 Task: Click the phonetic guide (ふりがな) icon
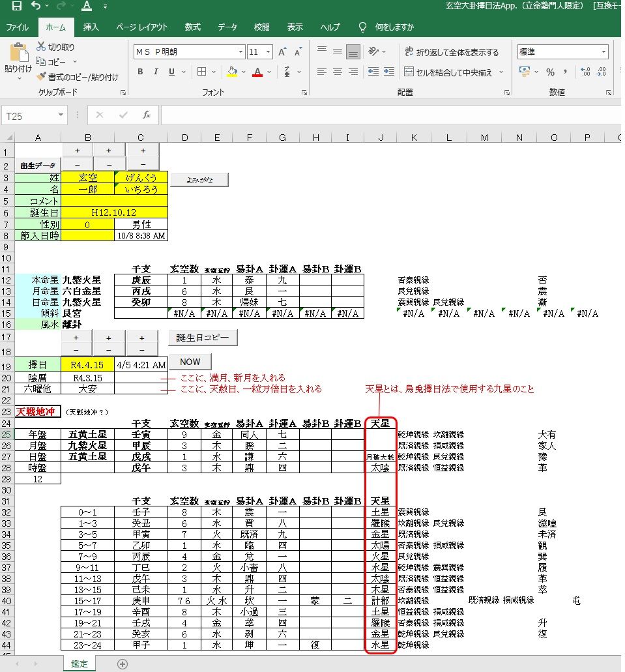click(x=287, y=72)
